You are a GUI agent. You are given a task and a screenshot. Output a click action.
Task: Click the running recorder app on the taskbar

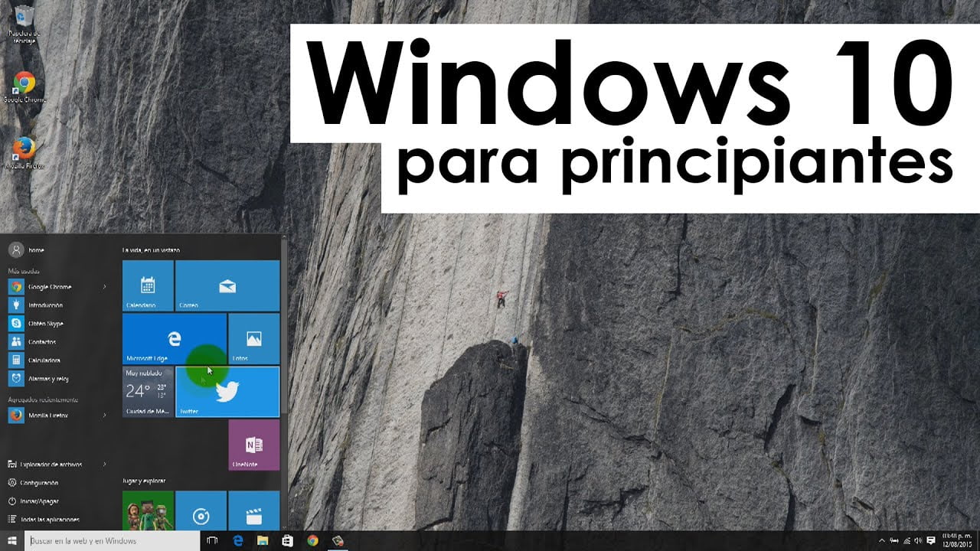point(338,541)
